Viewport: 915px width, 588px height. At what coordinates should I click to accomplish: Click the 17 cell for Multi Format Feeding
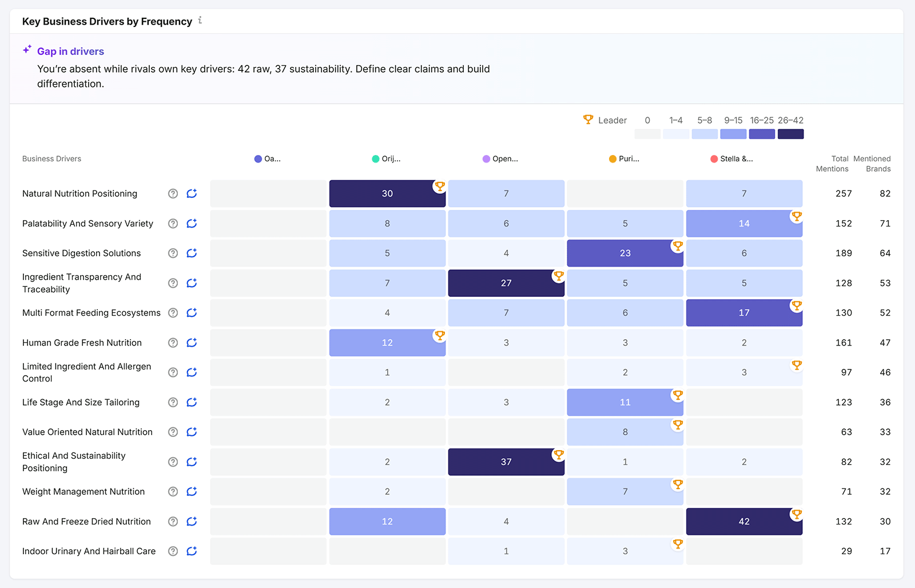pyautogui.click(x=744, y=313)
